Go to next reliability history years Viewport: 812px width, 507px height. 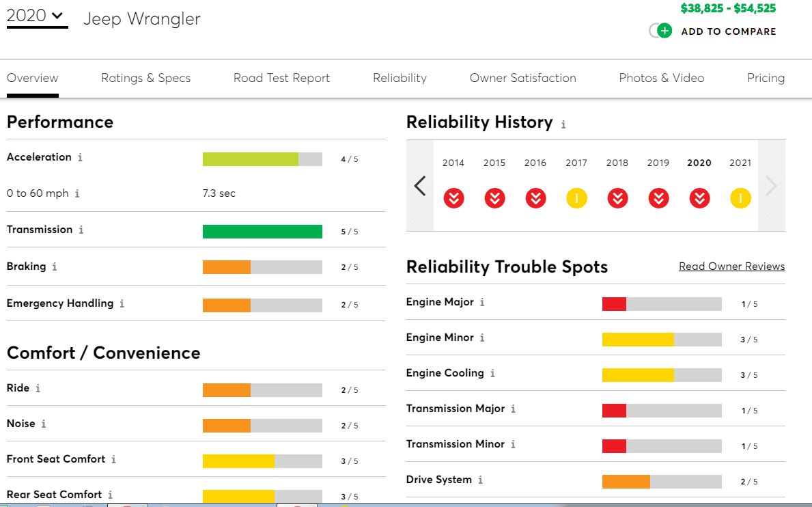[x=772, y=185]
